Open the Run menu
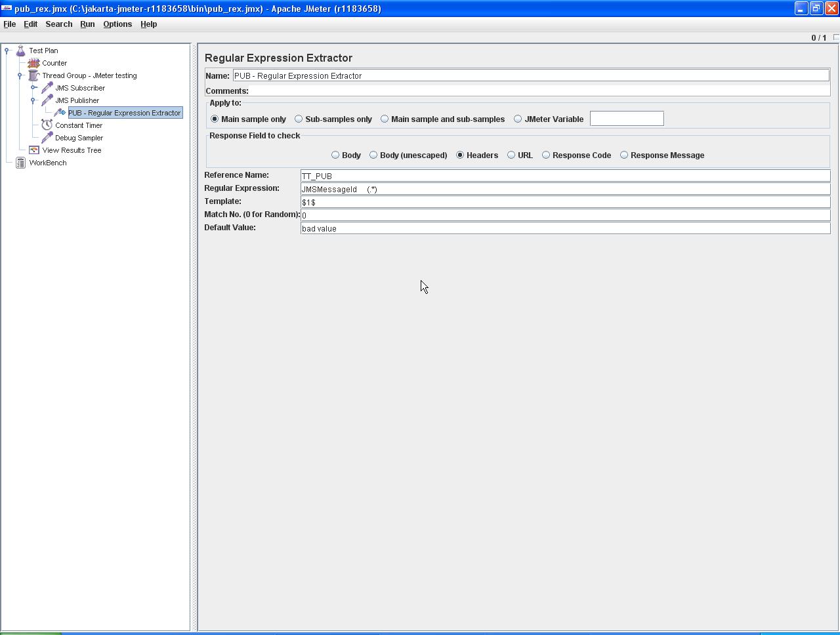The height and width of the screenshot is (635, 840). (x=87, y=24)
